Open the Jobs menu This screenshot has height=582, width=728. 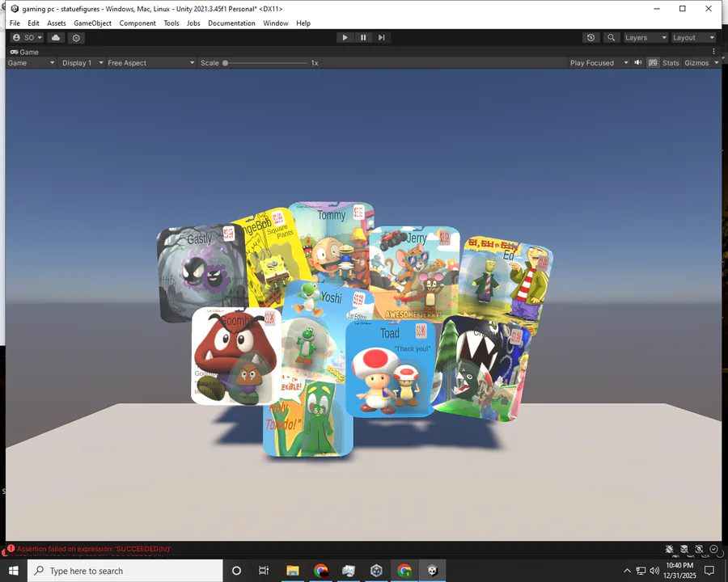(193, 23)
